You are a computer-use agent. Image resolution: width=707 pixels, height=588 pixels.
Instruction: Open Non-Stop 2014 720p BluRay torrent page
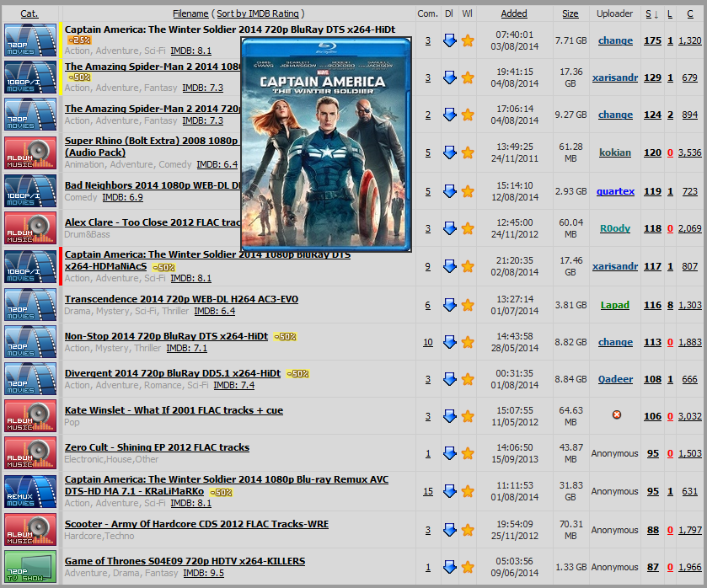(x=166, y=336)
